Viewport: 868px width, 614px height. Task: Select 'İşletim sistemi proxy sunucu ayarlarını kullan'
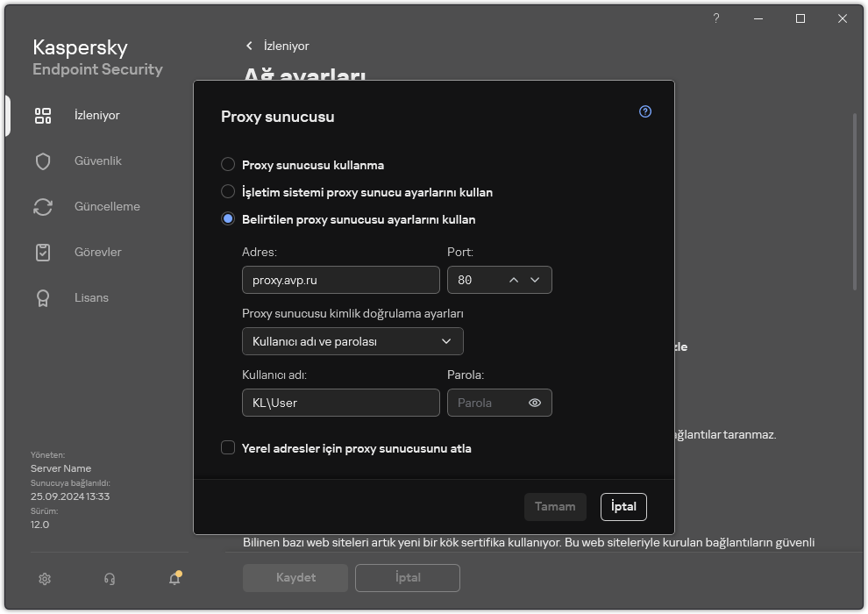(x=228, y=192)
